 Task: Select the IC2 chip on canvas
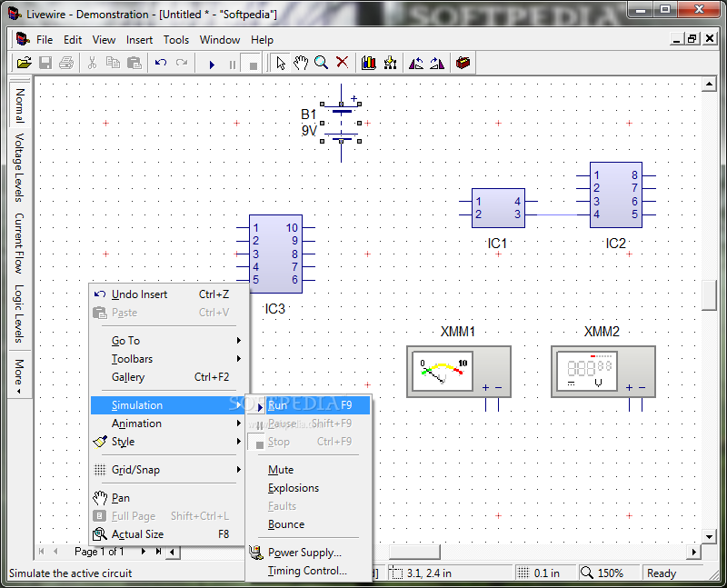pos(616,194)
